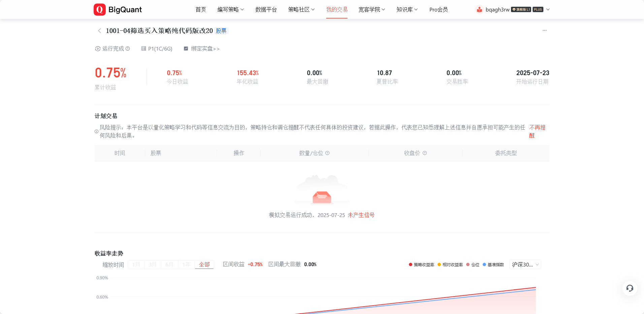The image size is (644, 314).
Task: Toggle the 仓位 legend color dot
Action: click(x=468, y=265)
